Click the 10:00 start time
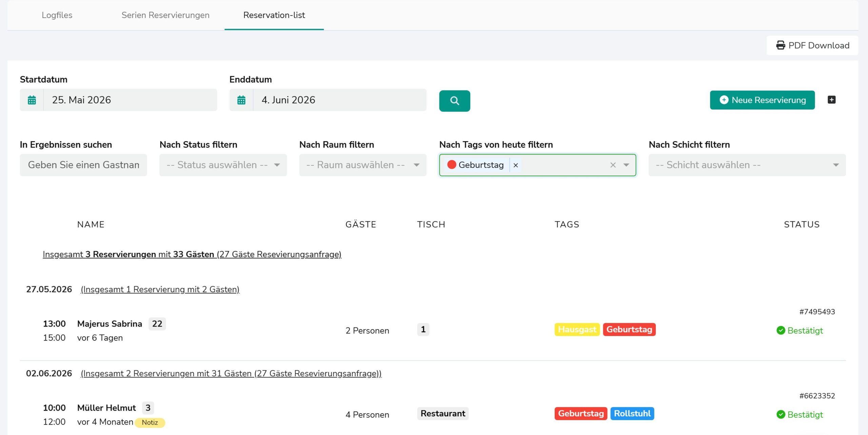Viewport: 868px width, 435px height. point(54,408)
